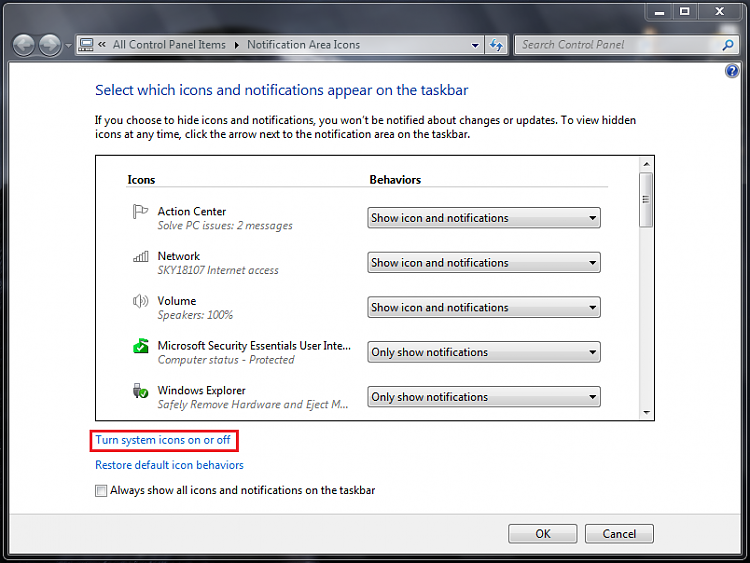Screen dimensions: 750x563
Task: Maximize the Notification Area Icons window
Action: click(685, 11)
